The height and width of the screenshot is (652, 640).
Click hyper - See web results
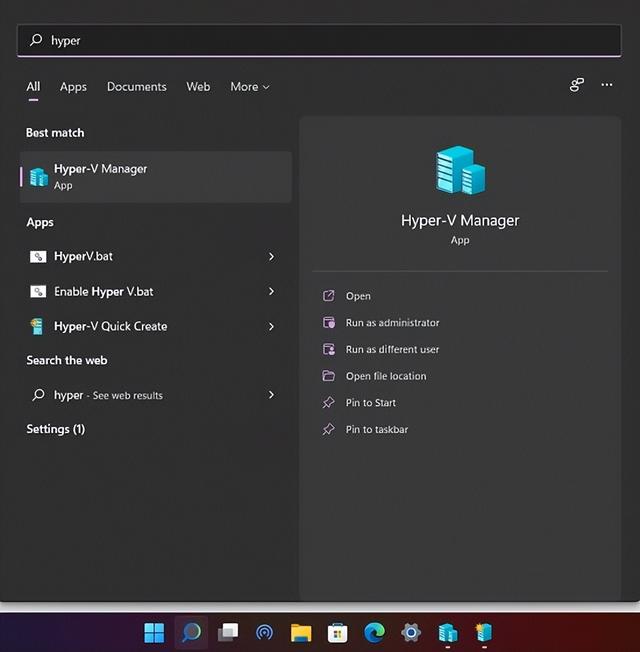click(156, 395)
